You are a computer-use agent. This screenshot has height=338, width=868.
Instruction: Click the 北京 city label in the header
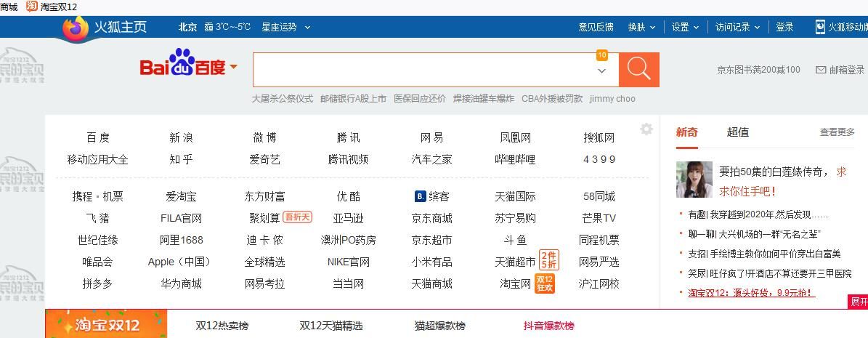187,27
